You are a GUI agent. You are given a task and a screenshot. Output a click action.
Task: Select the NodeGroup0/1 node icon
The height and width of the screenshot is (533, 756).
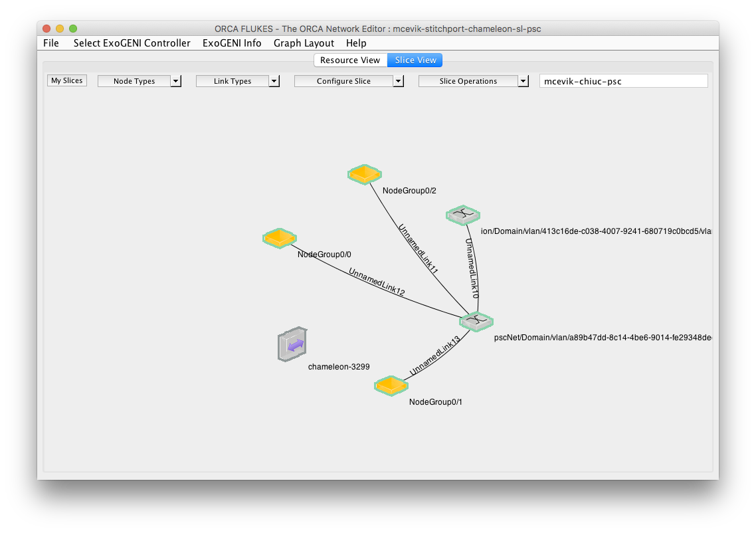click(391, 386)
